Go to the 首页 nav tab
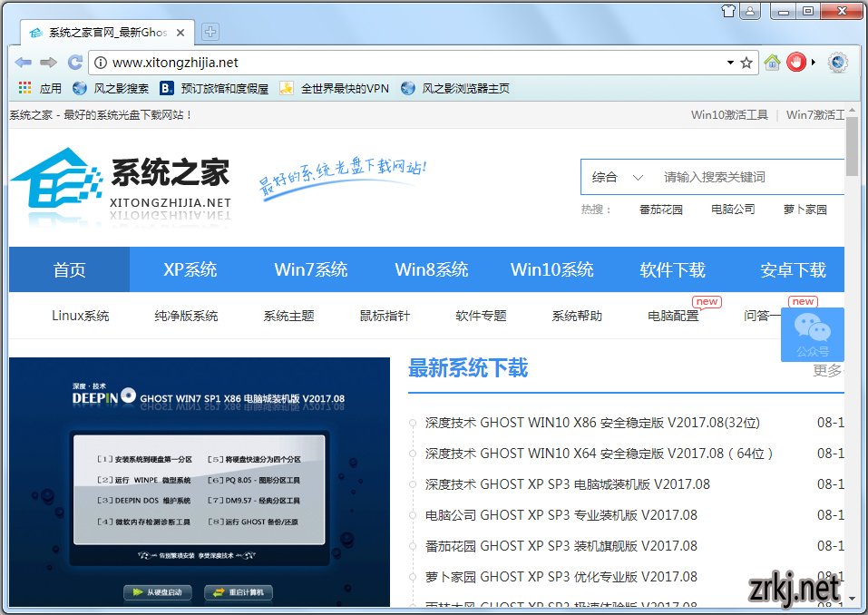 click(x=69, y=269)
